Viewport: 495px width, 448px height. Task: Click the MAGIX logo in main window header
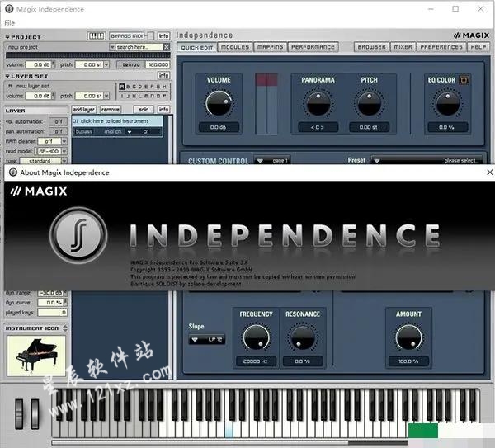[x=471, y=35]
